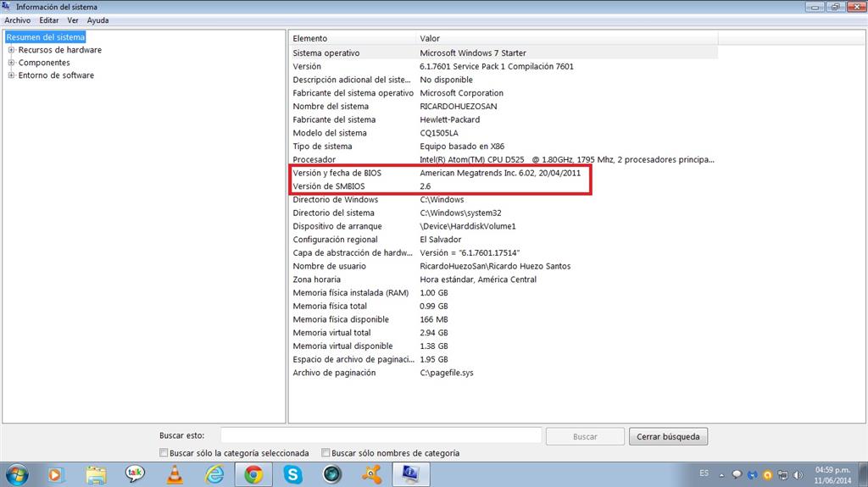
Task: Select 'Versión de SMBIOS' row
Action: tap(504, 186)
